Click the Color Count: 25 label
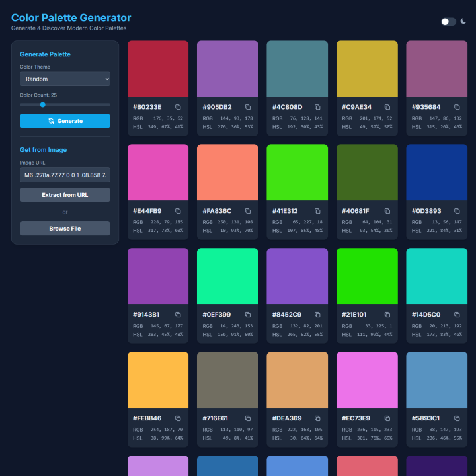The width and height of the screenshot is (476, 476). (x=38, y=95)
